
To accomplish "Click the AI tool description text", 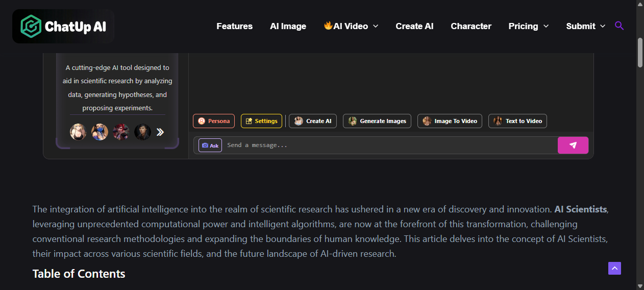I will pos(117,88).
